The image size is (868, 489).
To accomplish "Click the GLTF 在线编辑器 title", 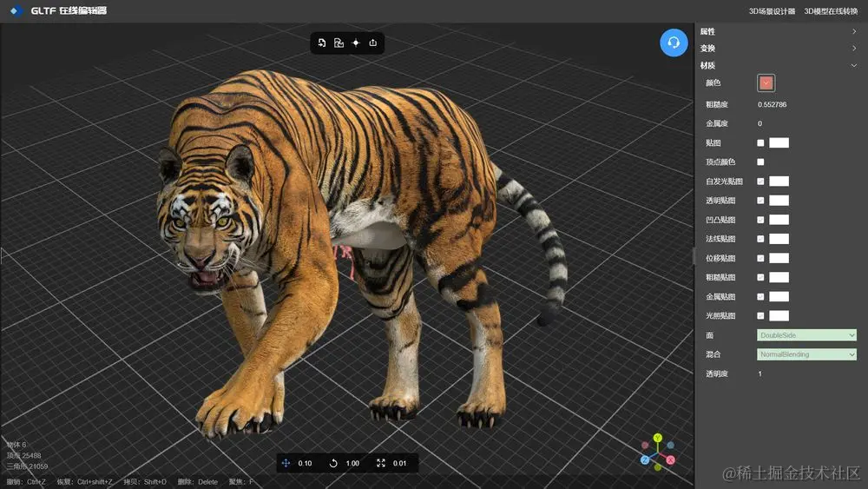I will coord(69,10).
